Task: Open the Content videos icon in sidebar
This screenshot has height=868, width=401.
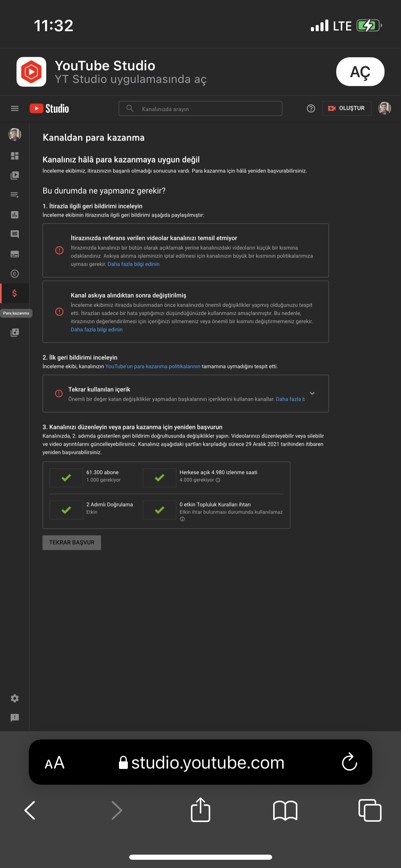Action: [x=15, y=176]
